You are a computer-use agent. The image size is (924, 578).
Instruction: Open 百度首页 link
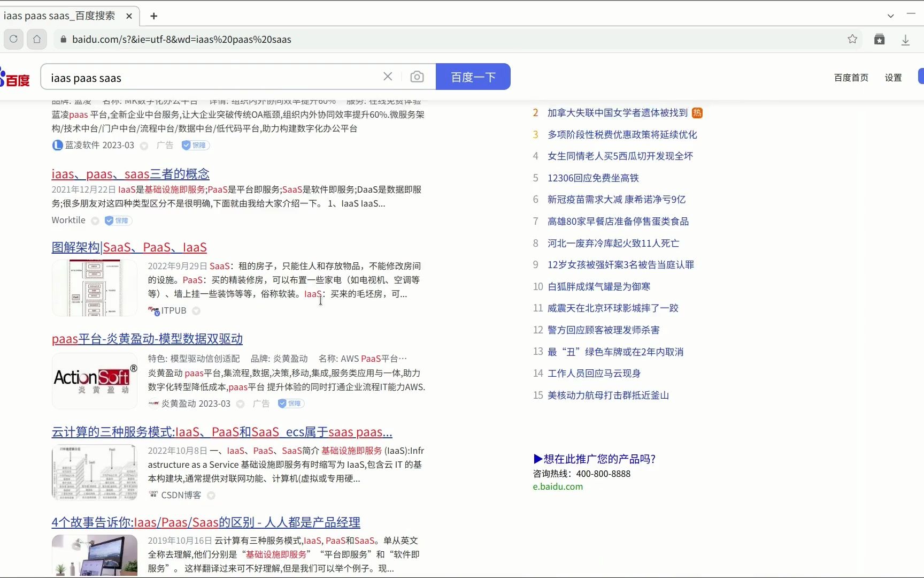pos(851,78)
